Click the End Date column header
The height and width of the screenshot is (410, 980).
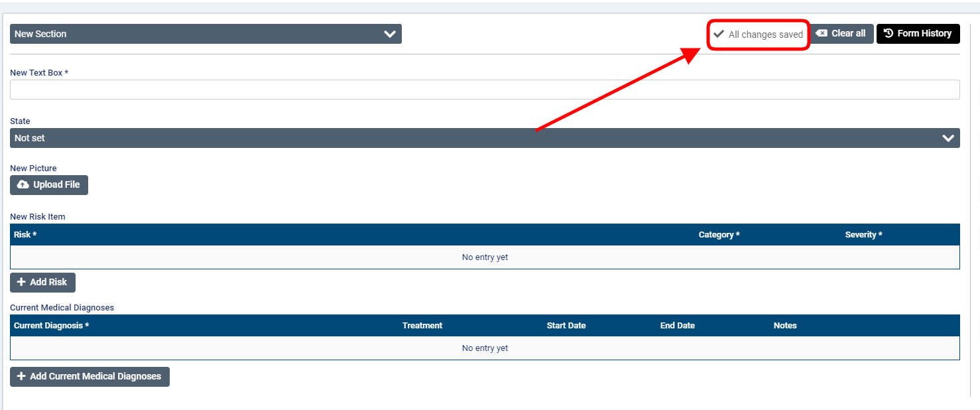[678, 326]
